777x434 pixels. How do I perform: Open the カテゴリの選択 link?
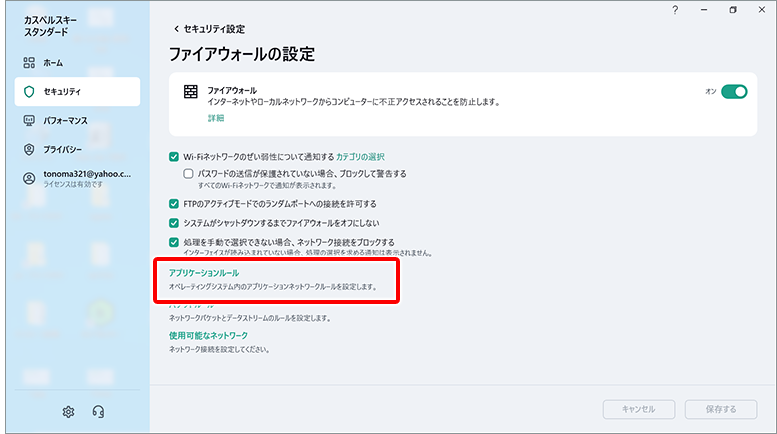[360, 157]
